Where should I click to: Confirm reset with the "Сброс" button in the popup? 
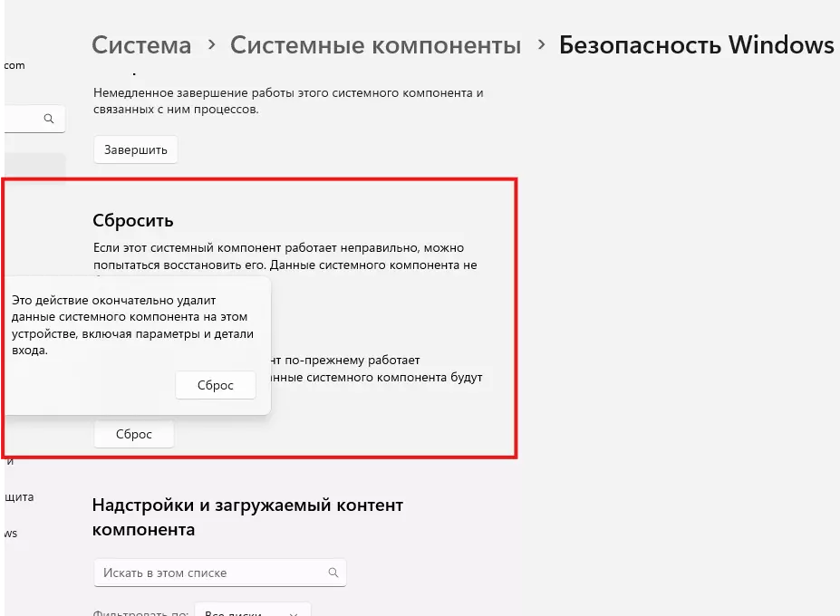[215, 385]
